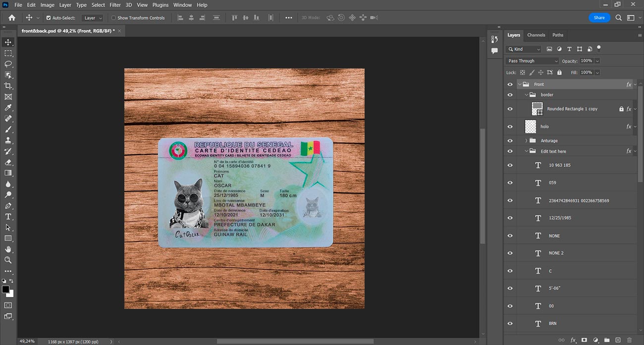Image resolution: width=644 pixels, height=345 pixels.
Task: Add layer style fx in panel footer
Action: pos(573,340)
